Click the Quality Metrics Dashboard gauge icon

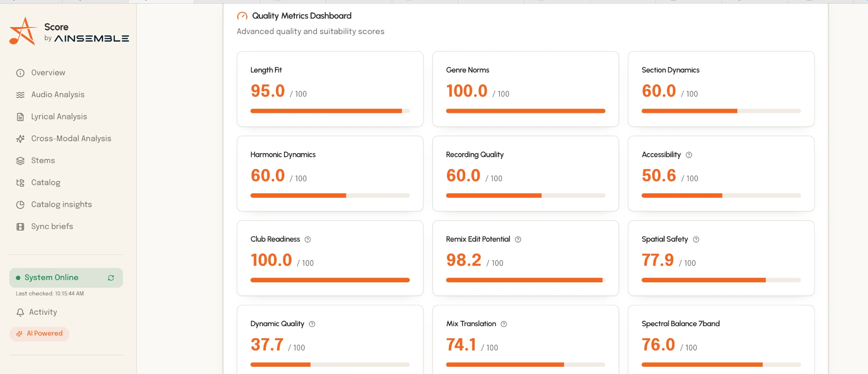(x=242, y=16)
